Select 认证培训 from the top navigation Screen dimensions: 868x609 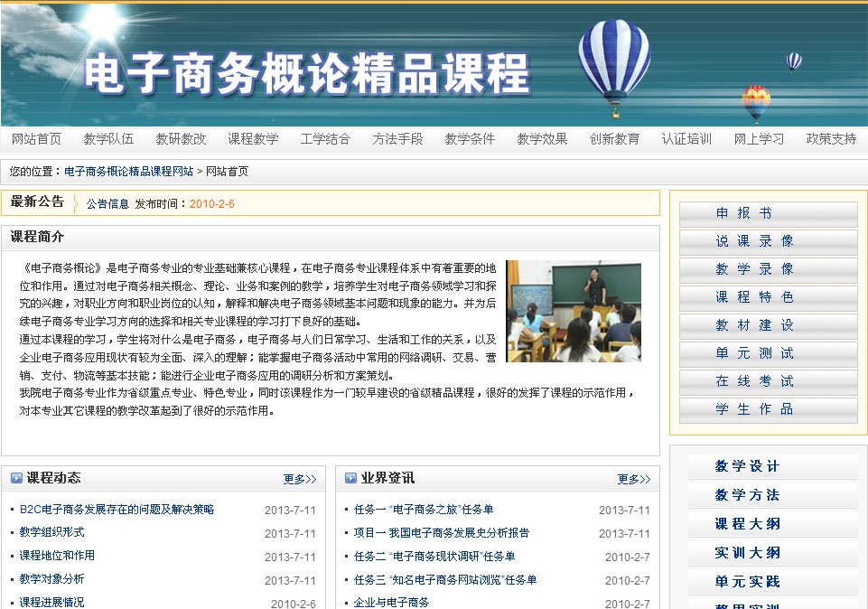686,139
